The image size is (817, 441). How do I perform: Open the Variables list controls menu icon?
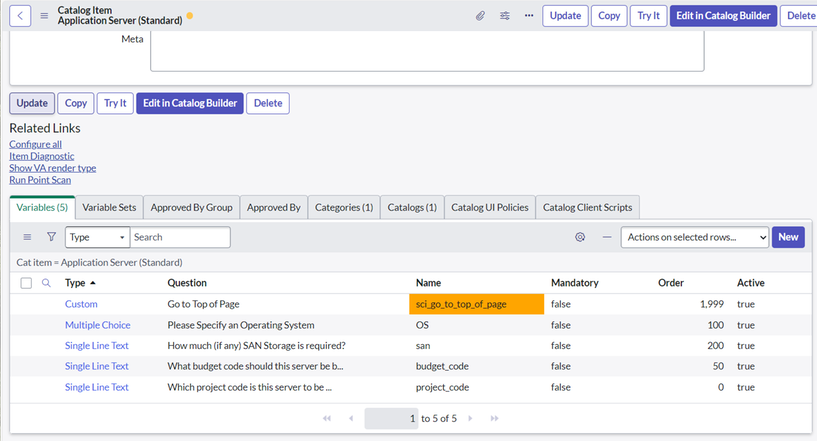[27, 237]
